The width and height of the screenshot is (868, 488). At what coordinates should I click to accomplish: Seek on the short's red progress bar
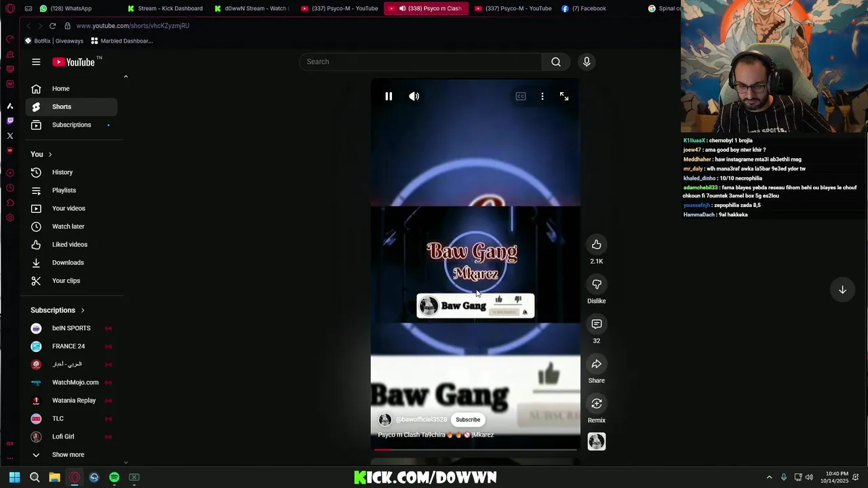475,449
